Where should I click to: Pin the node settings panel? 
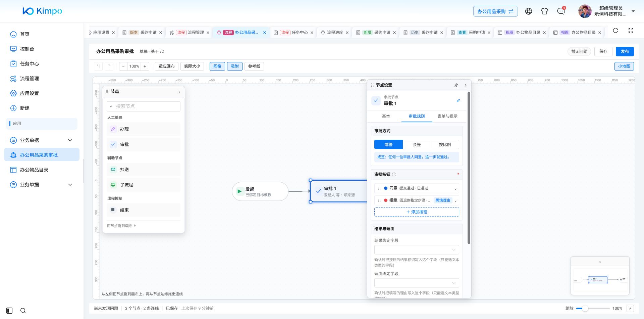pos(456,85)
